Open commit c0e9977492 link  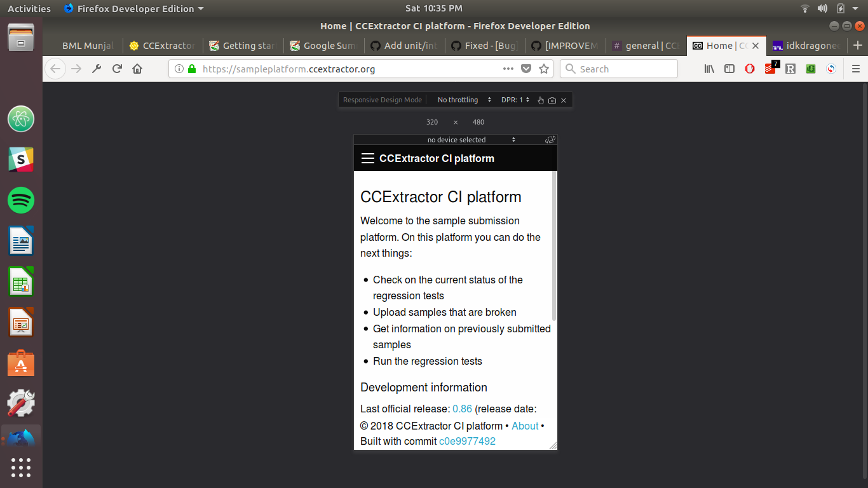pos(467,441)
